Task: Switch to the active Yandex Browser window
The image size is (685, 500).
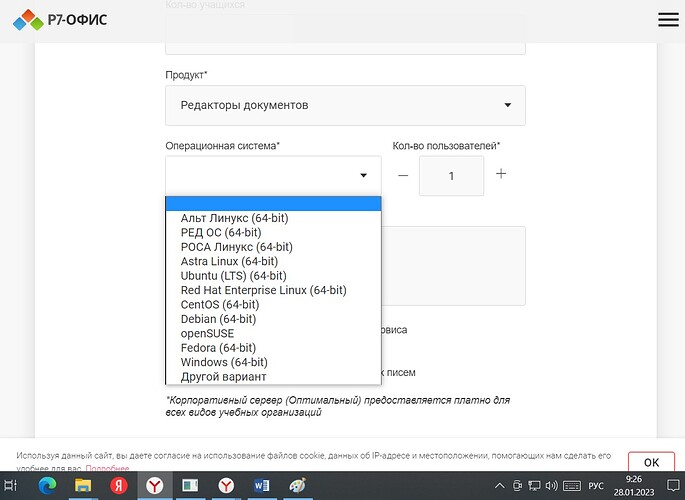Action: pos(155,485)
